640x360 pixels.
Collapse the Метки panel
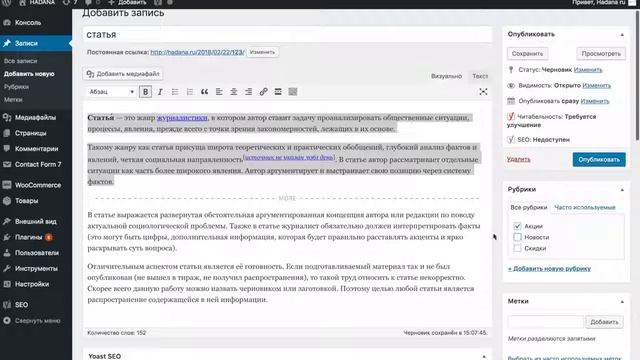[622, 302]
